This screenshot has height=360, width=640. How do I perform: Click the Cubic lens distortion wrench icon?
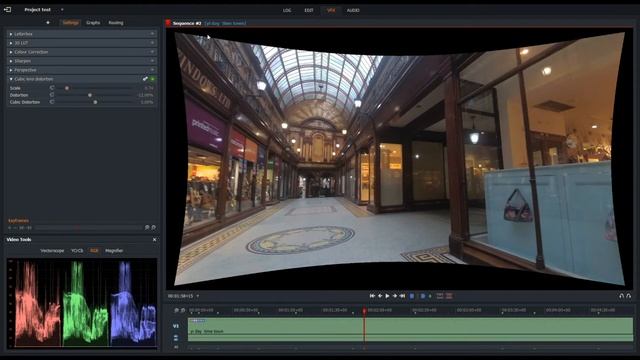pos(145,79)
